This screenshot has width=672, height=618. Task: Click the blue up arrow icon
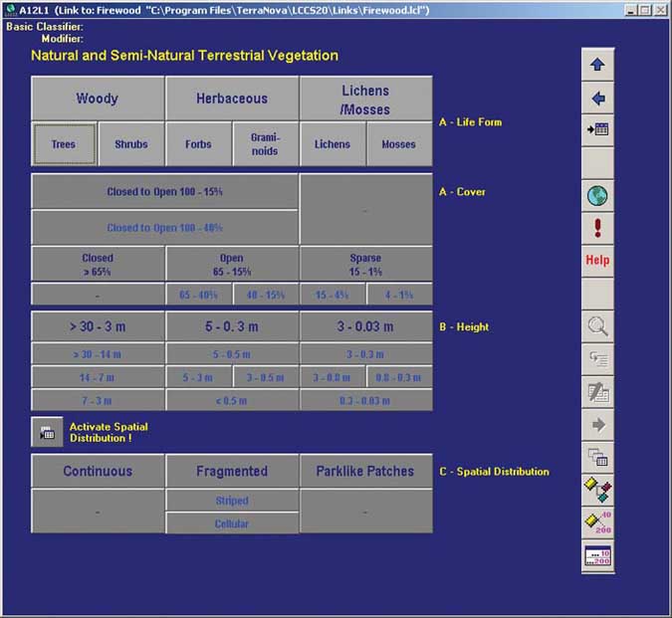(x=598, y=66)
